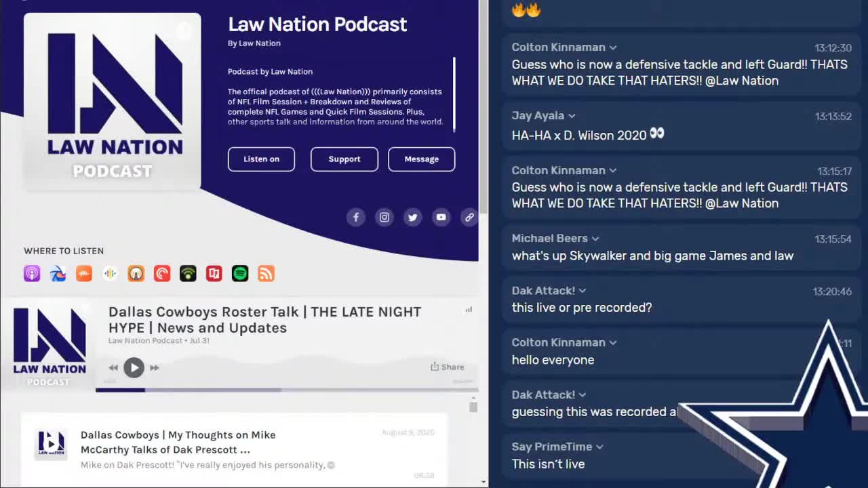868x488 pixels.
Task: Open the audio stats bars icon
Action: click(469, 310)
